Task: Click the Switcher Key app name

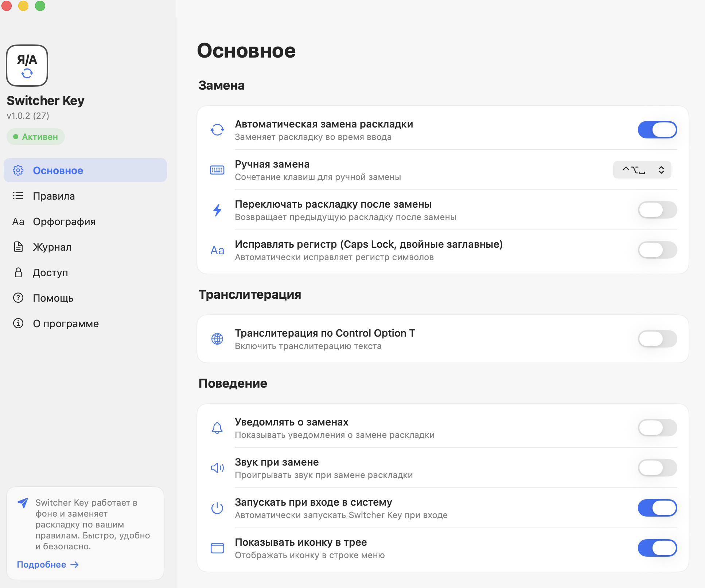Action: pyautogui.click(x=46, y=100)
